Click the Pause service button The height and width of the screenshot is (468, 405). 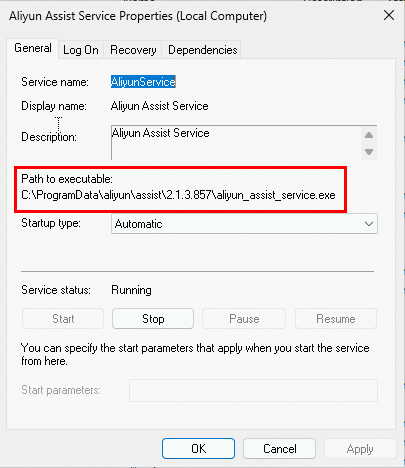(244, 319)
